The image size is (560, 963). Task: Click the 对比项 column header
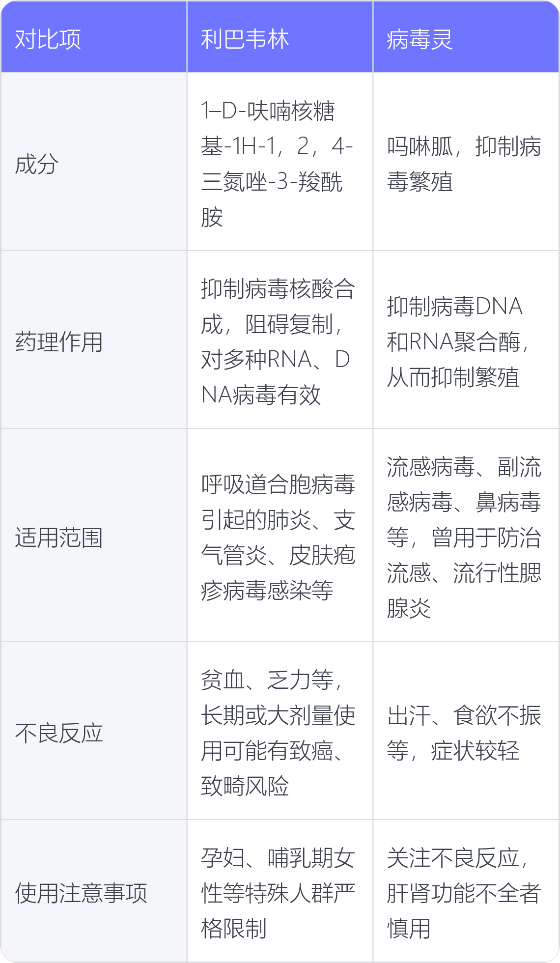[x=48, y=39]
